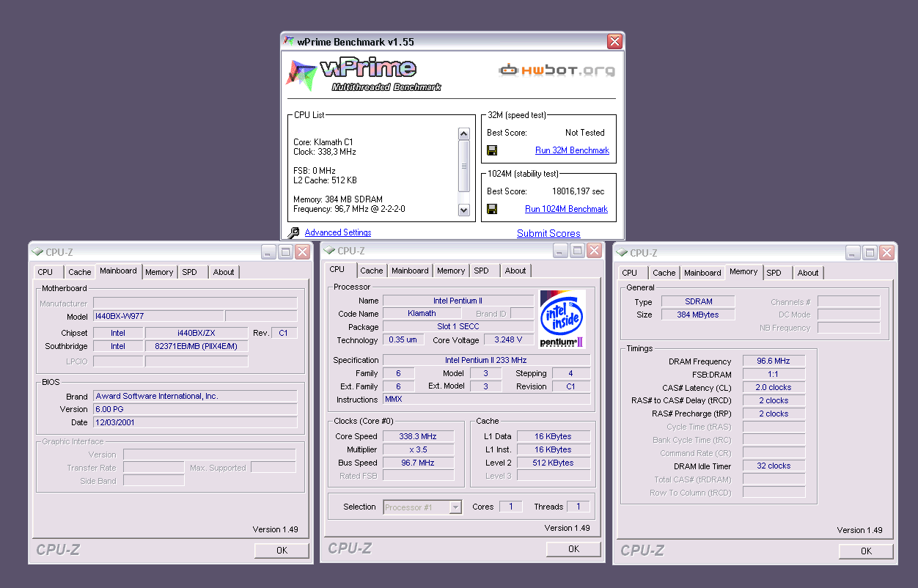The image size is (918, 588).
Task: Open Cache tab in right Memory window
Action: [x=664, y=273]
